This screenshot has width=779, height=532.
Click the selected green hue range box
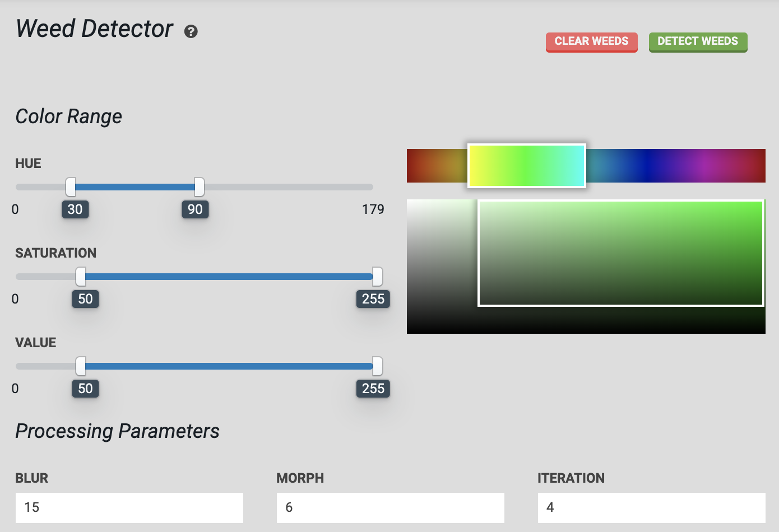(527, 165)
